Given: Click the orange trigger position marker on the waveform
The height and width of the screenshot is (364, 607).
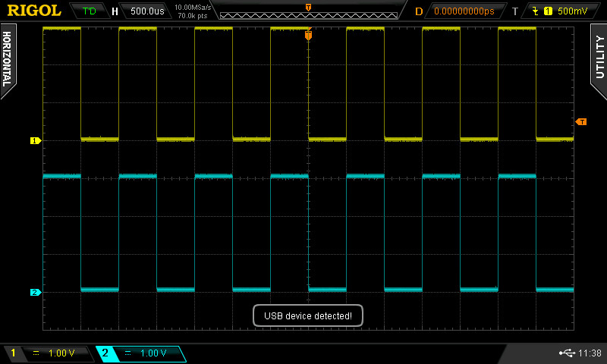Looking at the screenshot, I should [308, 36].
